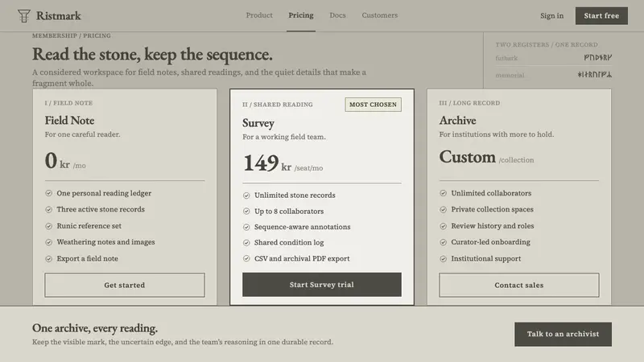Click check icon beside CSV and archival PDF export
Screen dimensions: 644x362
(x=246, y=258)
